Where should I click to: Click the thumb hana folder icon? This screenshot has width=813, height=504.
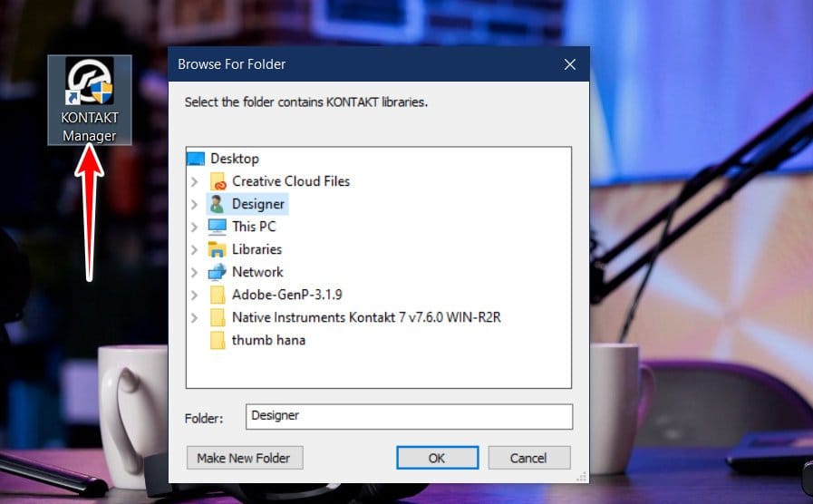coord(218,340)
